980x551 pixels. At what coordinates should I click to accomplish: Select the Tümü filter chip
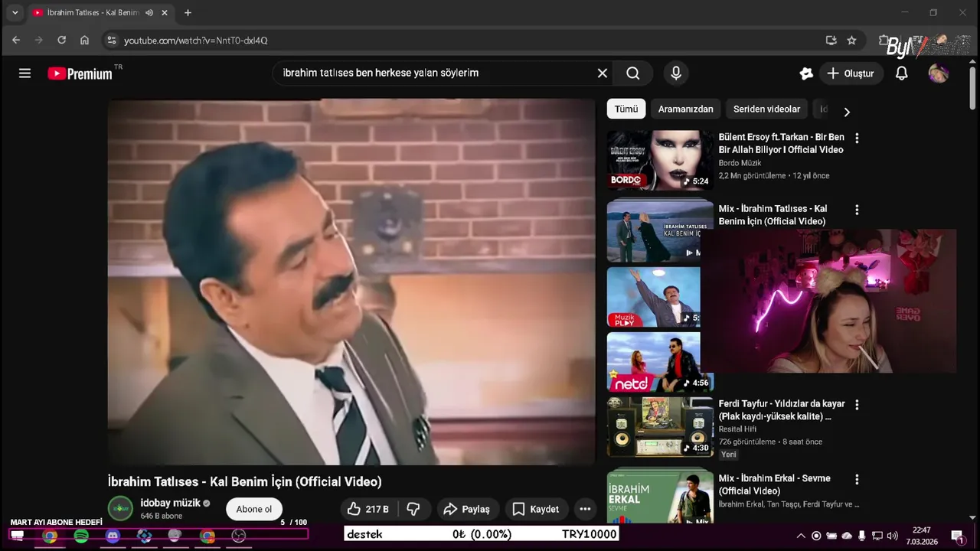pyautogui.click(x=626, y=109)
